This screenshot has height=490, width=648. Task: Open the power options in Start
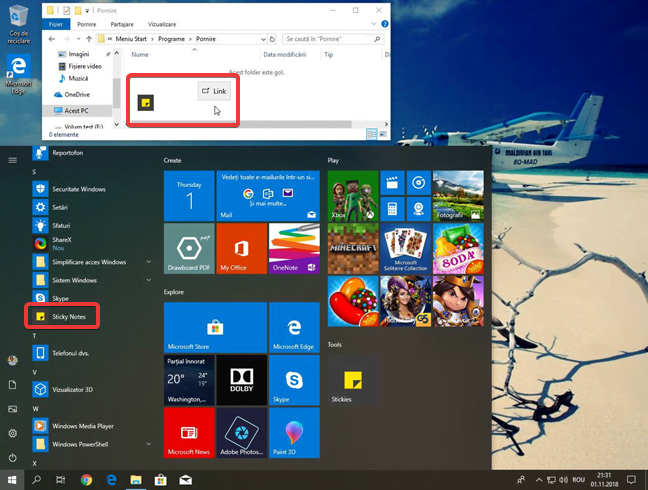pyautogui.click(x=12, y=457)
